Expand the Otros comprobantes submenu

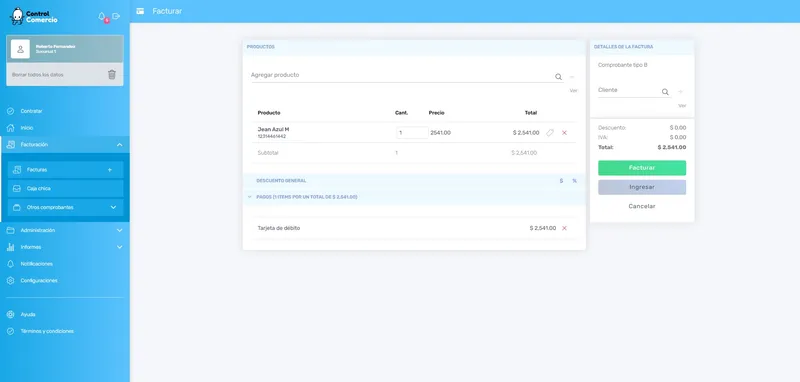pyautogui.click(x=113, y=208)
